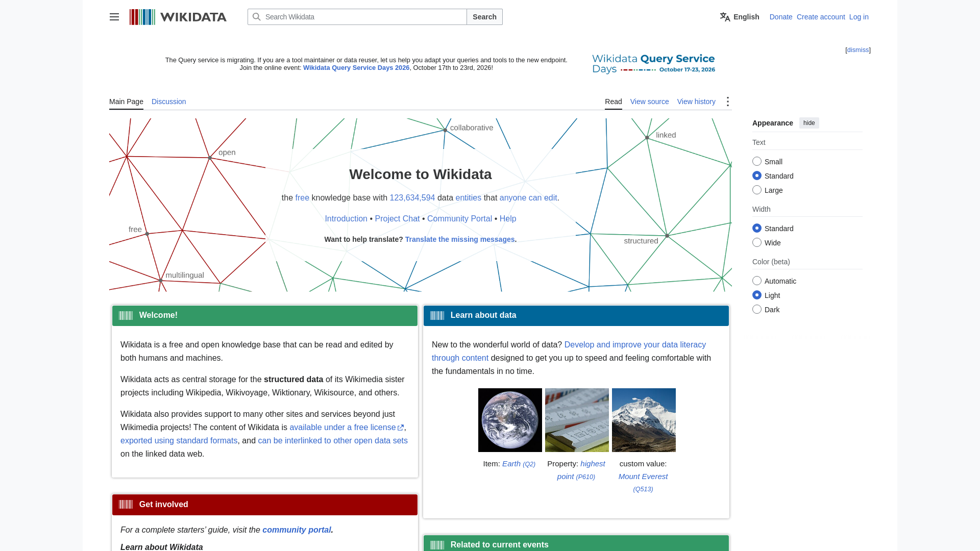Select Large text size
The image size is (980, 551).
(757, 190)
